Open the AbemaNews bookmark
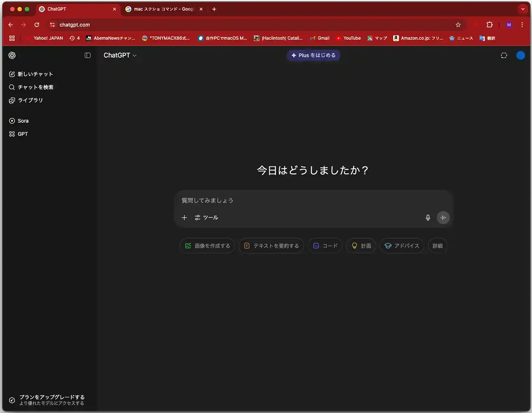The image size is (532, 413). [111, 38]
